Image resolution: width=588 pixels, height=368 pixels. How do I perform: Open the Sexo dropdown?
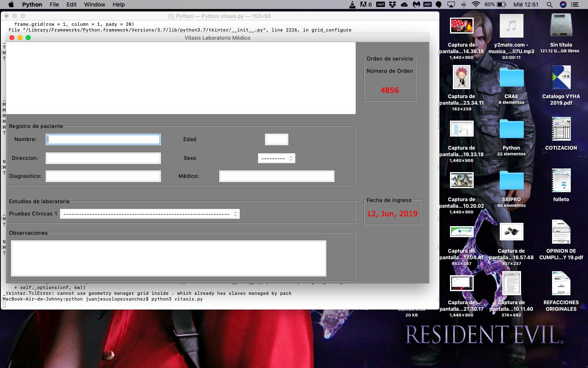pyautogui.click(x=276, y=158)
